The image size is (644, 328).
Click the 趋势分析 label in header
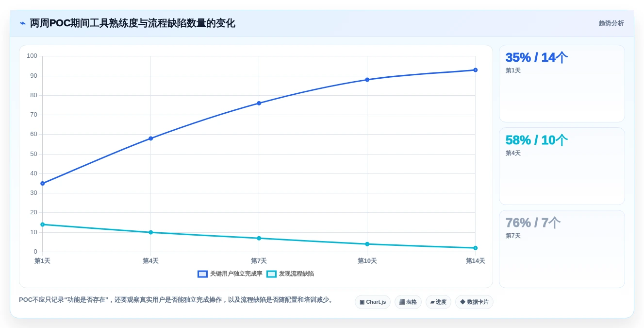coord(611,23)
